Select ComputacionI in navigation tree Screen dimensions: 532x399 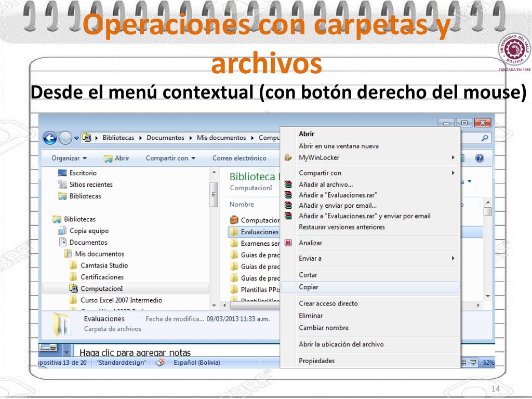pos(126,288)
